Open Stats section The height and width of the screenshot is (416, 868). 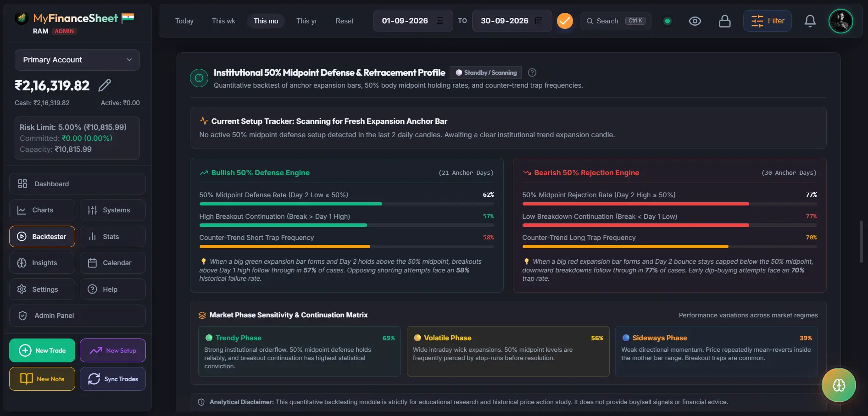113,237
